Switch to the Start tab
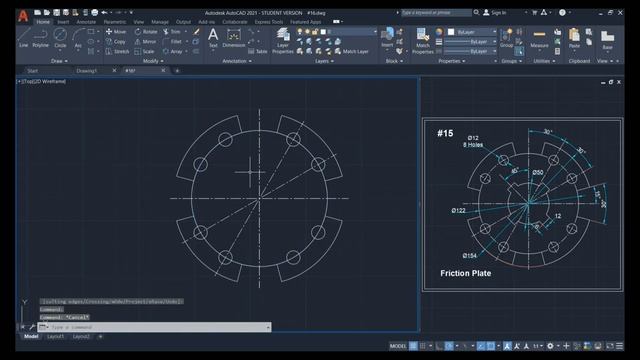The image size is (640, 360). click(33, 71)
